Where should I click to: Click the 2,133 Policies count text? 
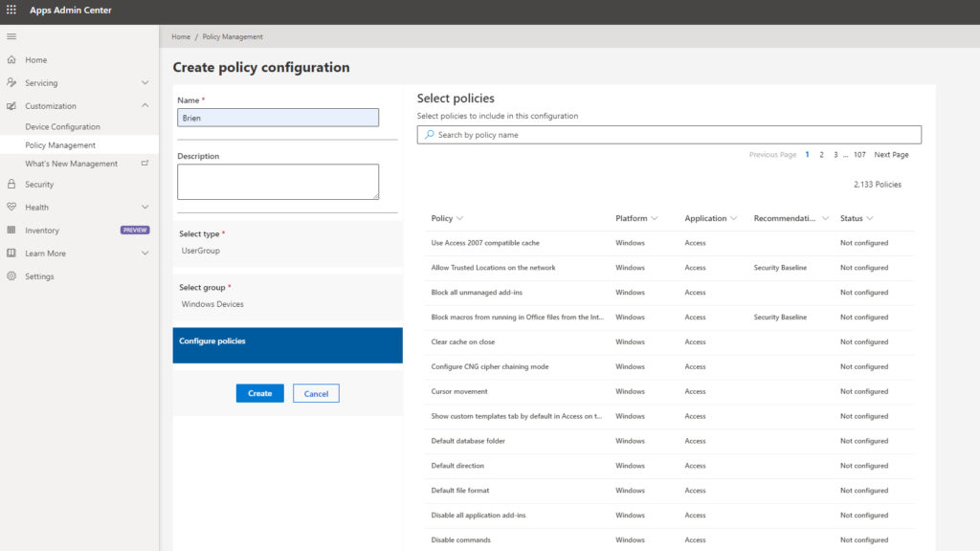tap(878, 185)
